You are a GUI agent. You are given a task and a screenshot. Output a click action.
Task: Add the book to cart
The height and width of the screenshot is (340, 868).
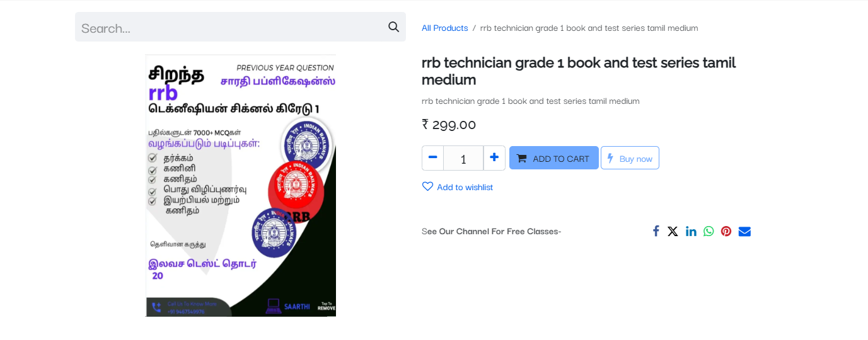[554, 158]
